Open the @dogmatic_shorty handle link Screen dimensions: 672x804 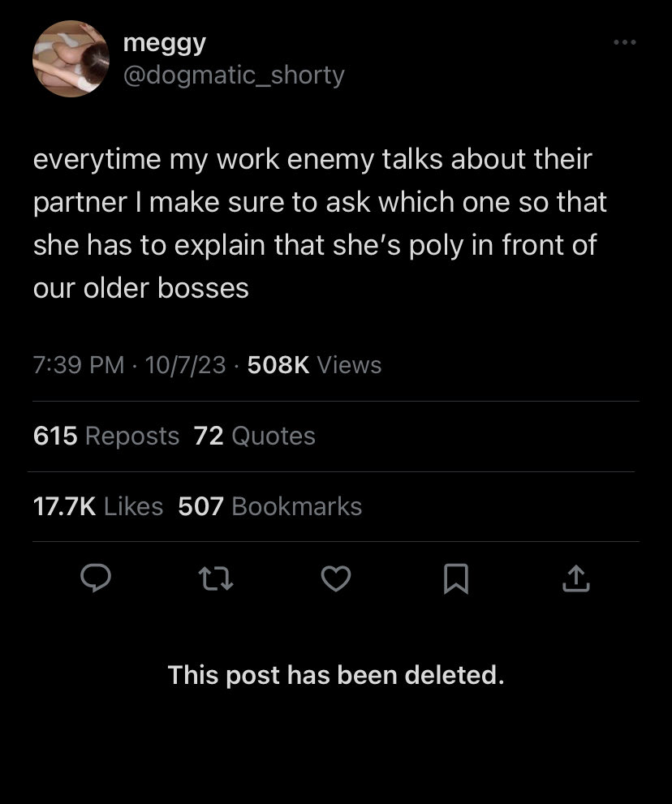point(234,75)
